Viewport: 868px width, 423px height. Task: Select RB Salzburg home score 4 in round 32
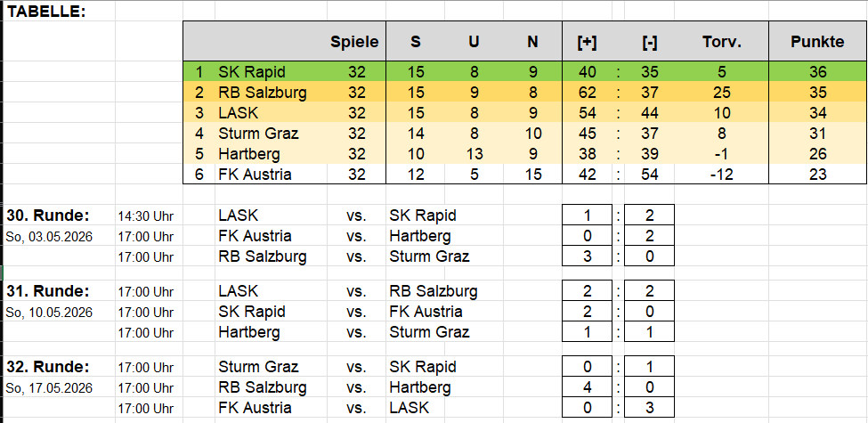(587, 387)
